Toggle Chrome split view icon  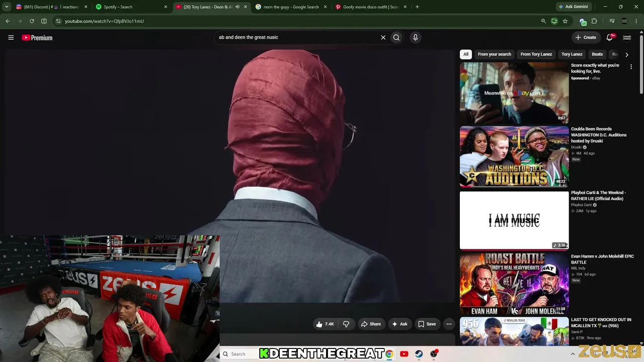(x=44, y=21)
